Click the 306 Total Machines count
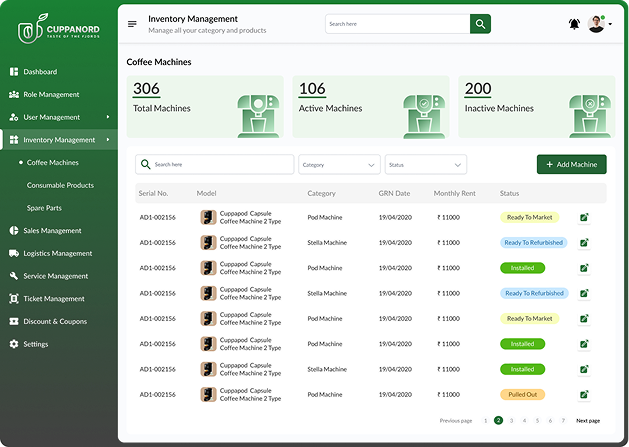The width and height of the screenshot is (629, 447). pos(146,89)
